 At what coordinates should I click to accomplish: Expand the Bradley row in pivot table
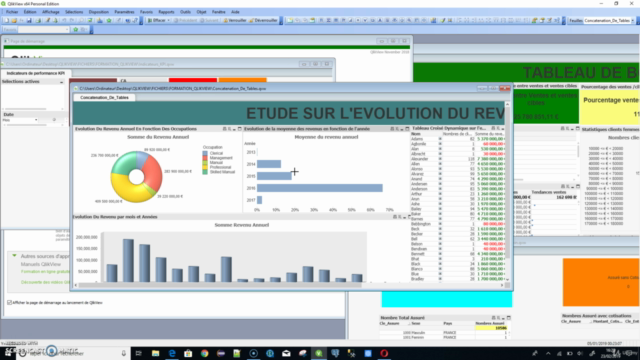440,279
